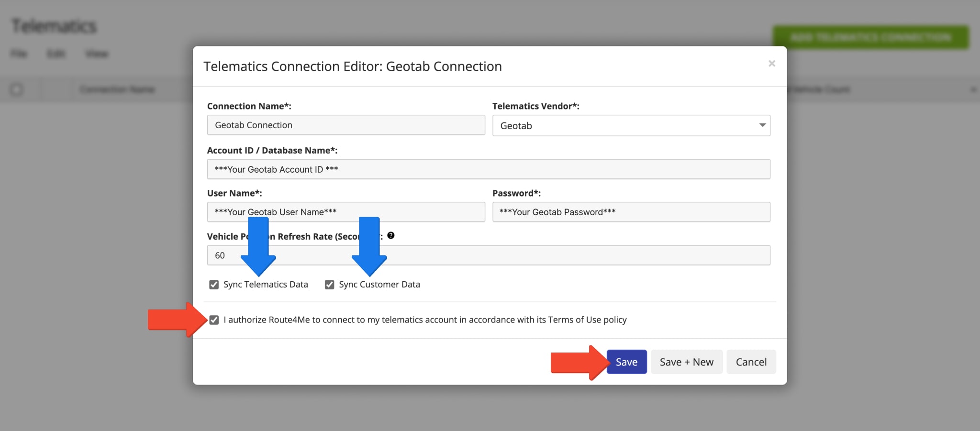Open the View menu in Telematics page

(x=97, y=54)
